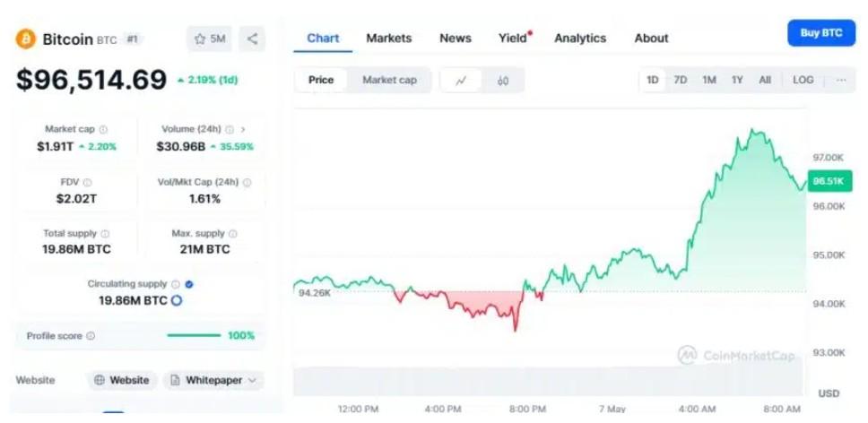Enable LOG scale on the chart

pos(803,80)
